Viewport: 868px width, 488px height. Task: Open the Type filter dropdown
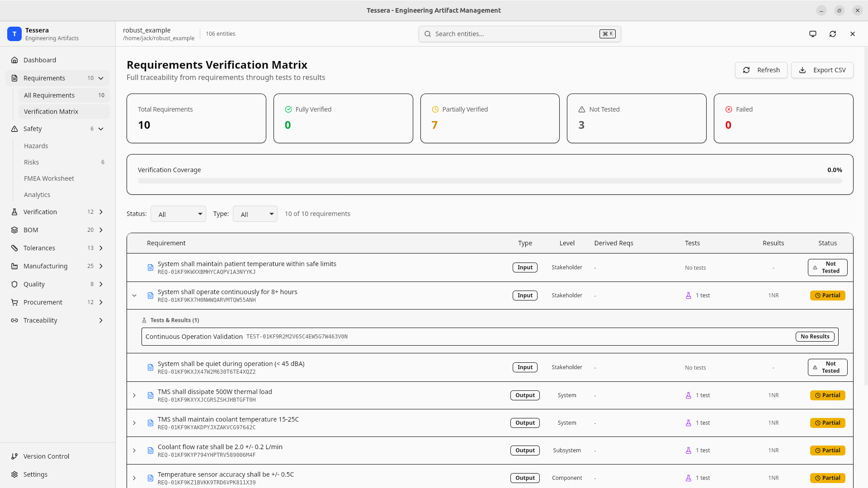pos(255,214)
